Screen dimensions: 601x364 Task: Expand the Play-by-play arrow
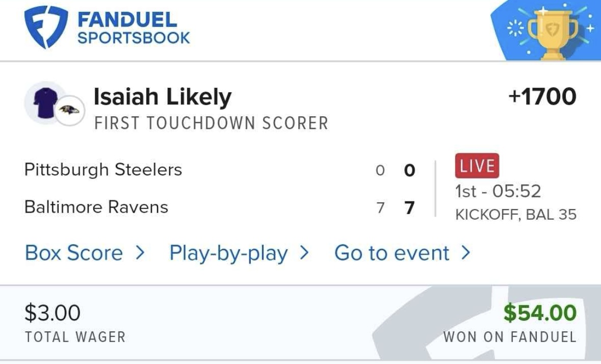(304, 252)
